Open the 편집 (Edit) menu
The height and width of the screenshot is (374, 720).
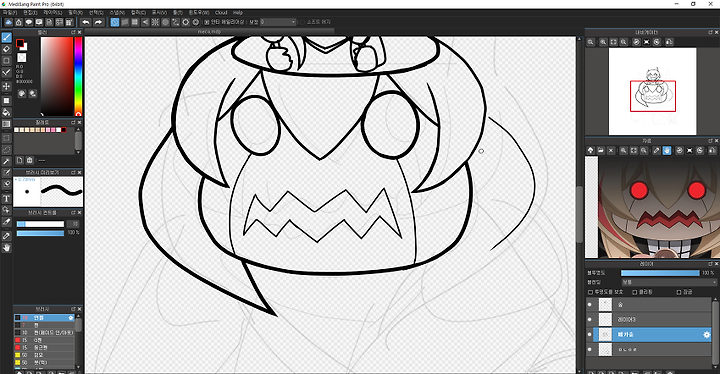click(30, 13)
